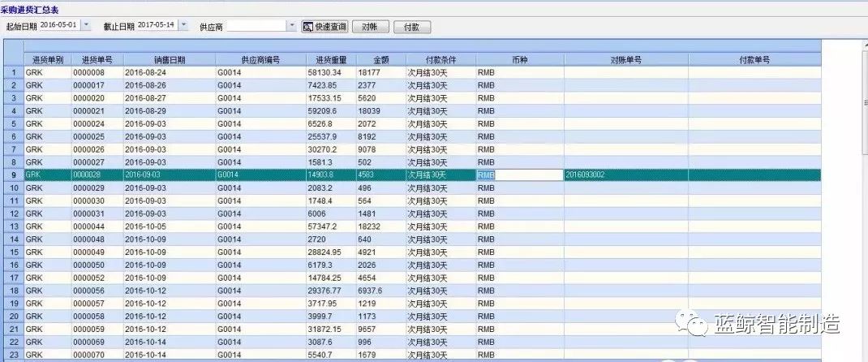Click order number 0000056 cell
Viewport: 868px width, 362px height.
click(x=97, y=291)
